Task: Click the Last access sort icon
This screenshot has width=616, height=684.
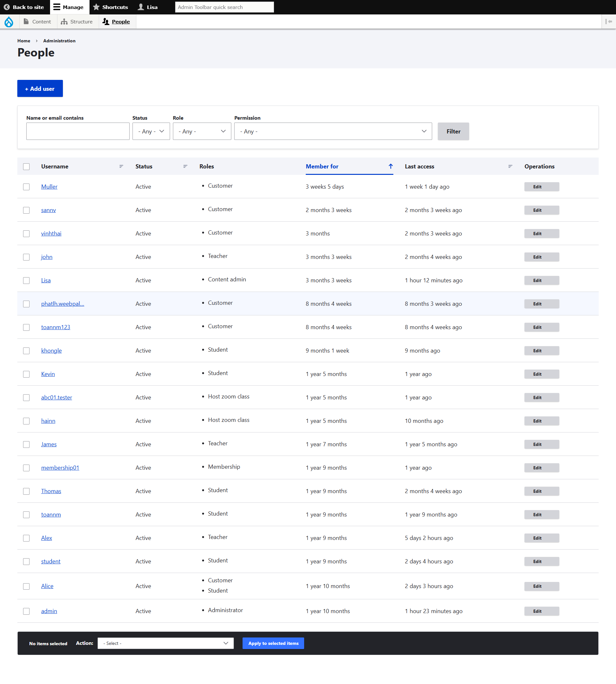Action: coord(510,166)
